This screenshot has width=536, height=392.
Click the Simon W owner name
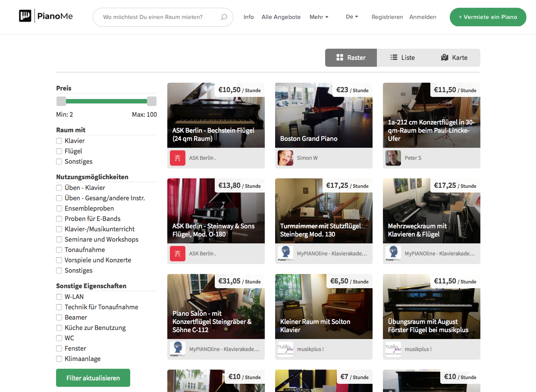307,158
